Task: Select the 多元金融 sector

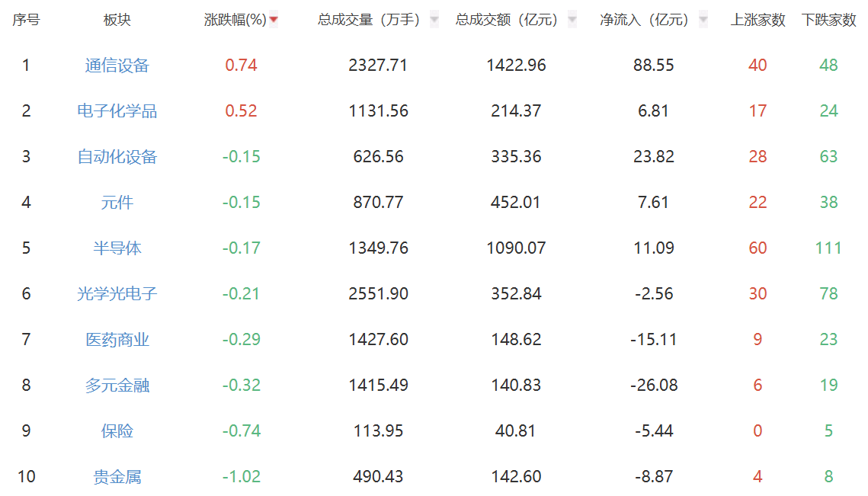Action: click(118, 385)
